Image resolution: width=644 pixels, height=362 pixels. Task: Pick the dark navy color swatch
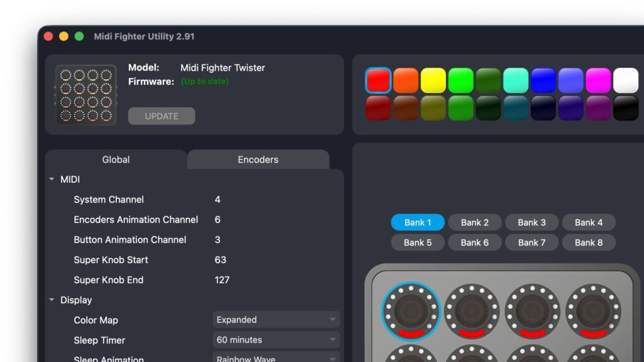click(x=543, y=108)
